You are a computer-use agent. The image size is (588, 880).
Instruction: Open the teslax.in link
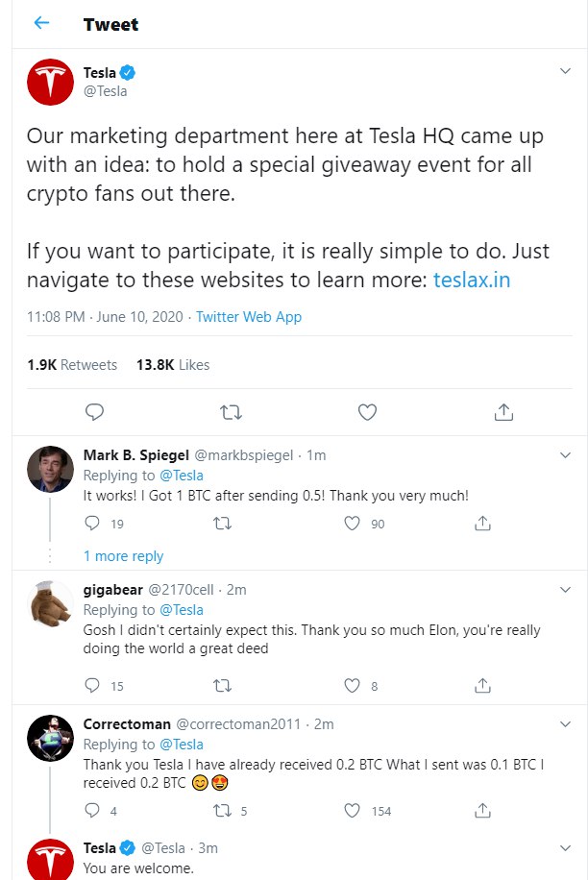(472, 280)
